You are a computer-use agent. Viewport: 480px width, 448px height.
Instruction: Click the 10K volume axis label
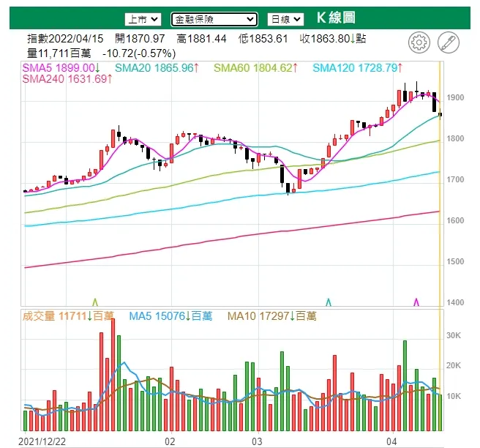[454, 396]
